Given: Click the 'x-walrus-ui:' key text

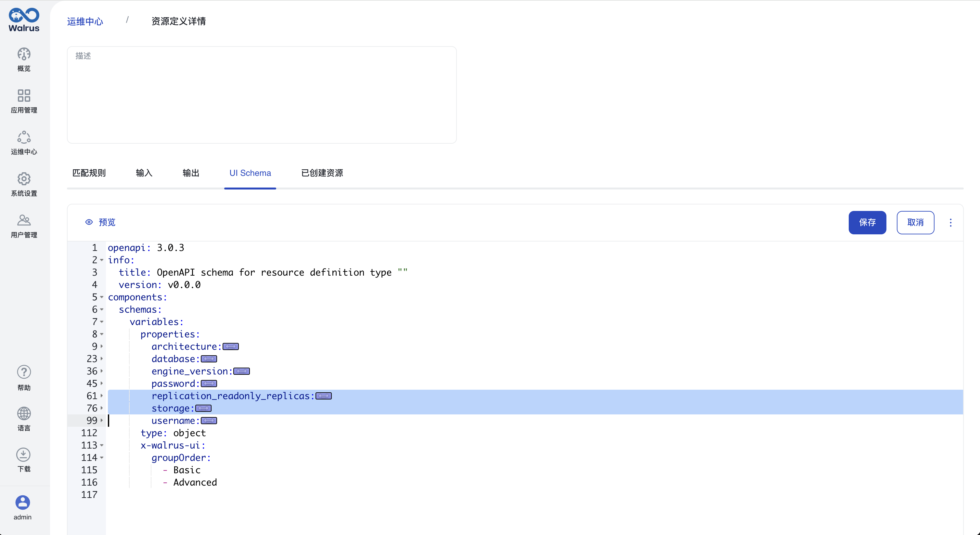Looking at the screenshot, I should pyautogui.click(x=173, y=445).
